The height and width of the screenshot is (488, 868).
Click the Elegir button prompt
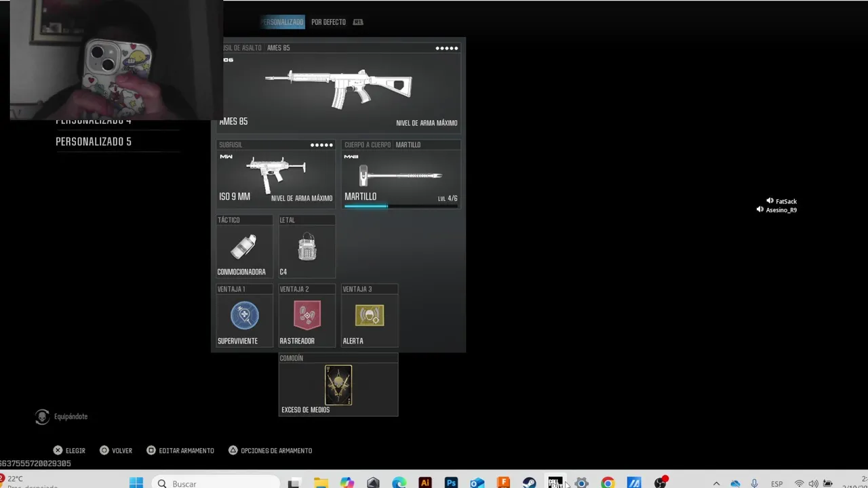coord(69,451)
